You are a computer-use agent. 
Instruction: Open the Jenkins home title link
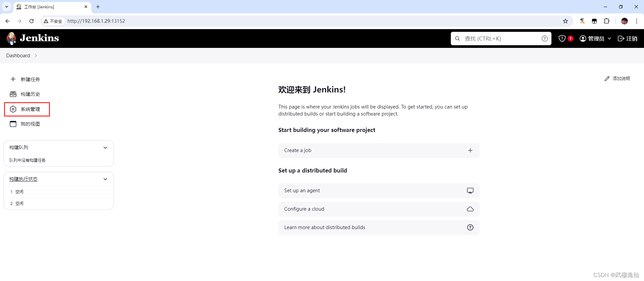point(39,38)
